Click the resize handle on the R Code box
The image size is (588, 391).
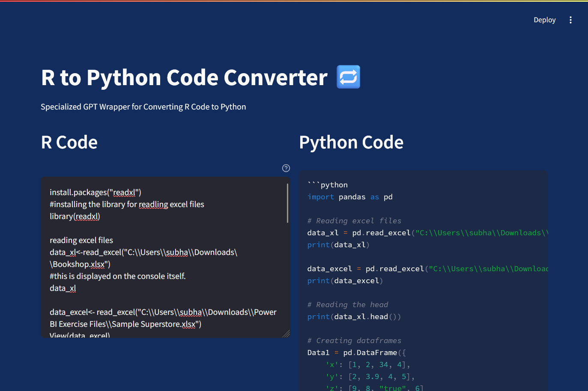point(286,332)
